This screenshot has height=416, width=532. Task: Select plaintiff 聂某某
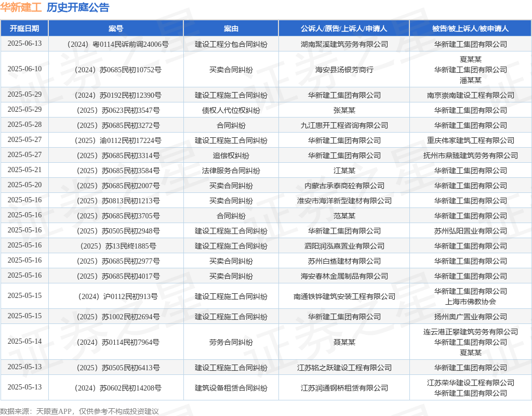click(x=344, y=342)
